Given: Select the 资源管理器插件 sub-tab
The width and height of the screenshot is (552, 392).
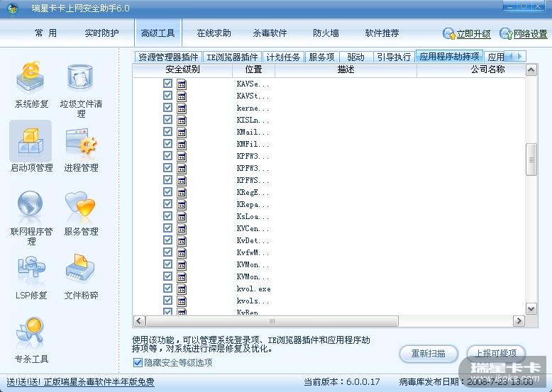Looking at the screenshot, I should (168, 57).
